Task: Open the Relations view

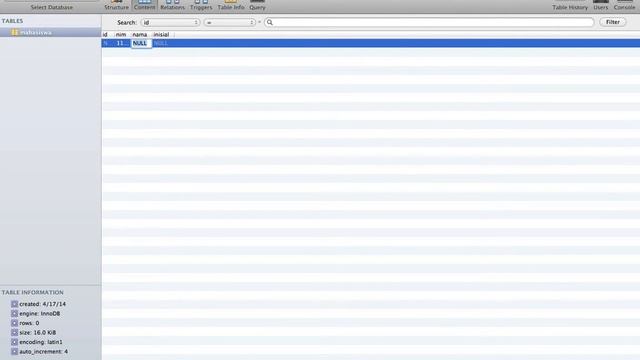Action: pos(172,5)
